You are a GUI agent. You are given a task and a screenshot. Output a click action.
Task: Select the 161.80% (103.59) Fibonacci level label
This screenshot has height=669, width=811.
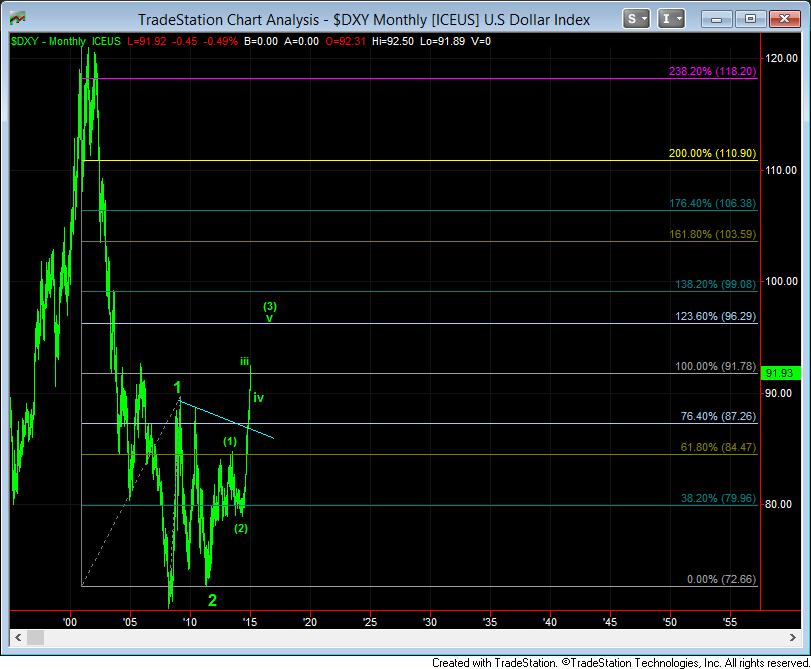click(712, 233)
